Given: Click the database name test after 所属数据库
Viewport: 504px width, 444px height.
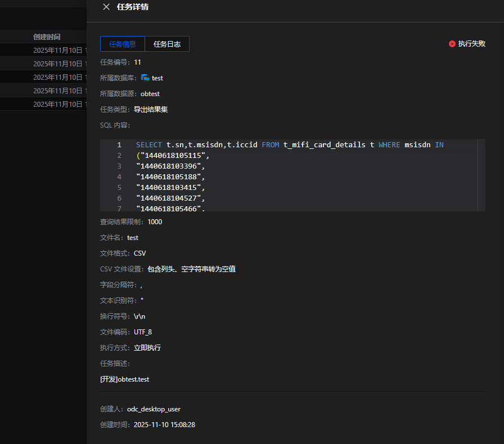Looking at the screenshot, I should pos(157,78).
